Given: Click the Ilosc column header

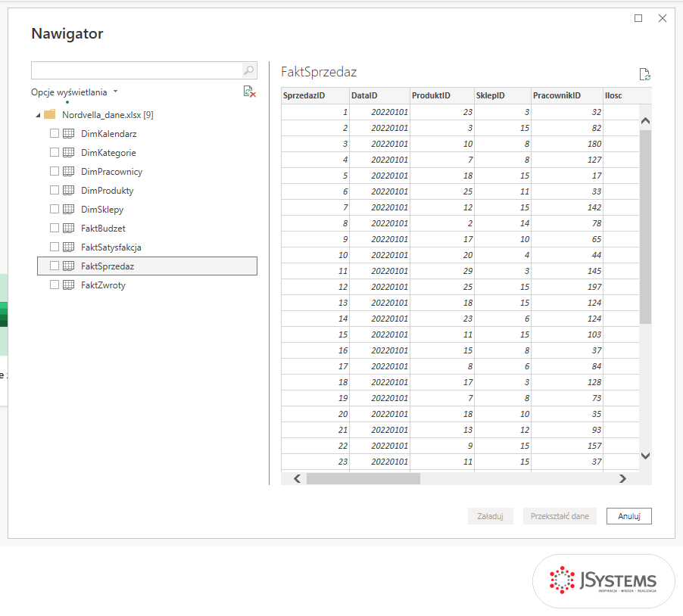Looking at the screenshot, I should tap(627, 95).
